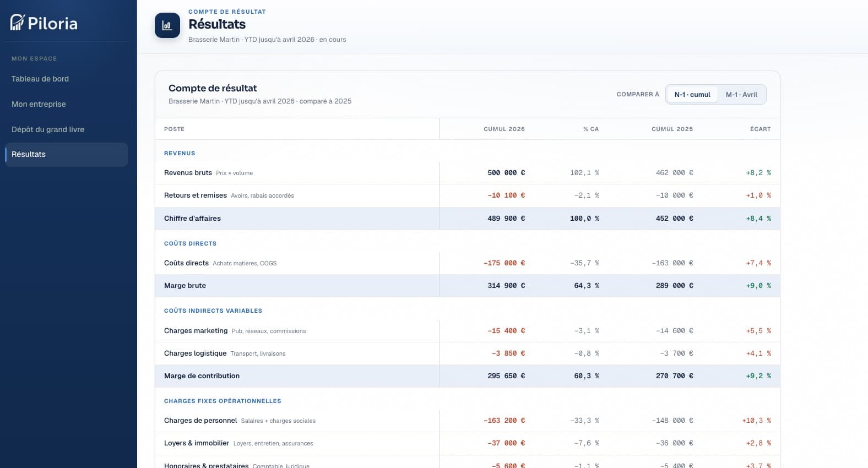Click the Compte de résultat card title
This screenshot has height=468, width=868.
[213, 88]
